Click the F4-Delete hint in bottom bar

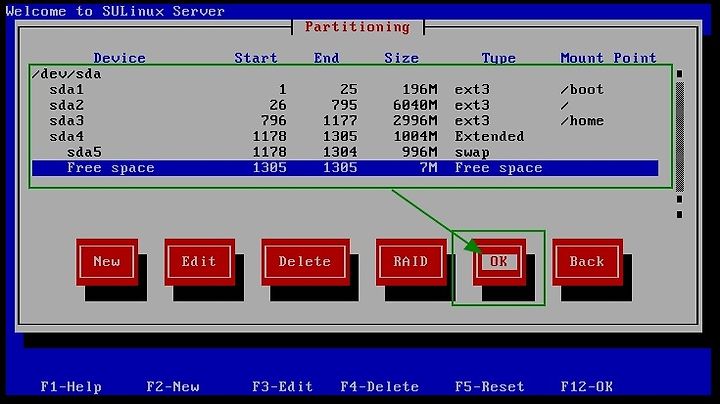click(x=380, y=387)
